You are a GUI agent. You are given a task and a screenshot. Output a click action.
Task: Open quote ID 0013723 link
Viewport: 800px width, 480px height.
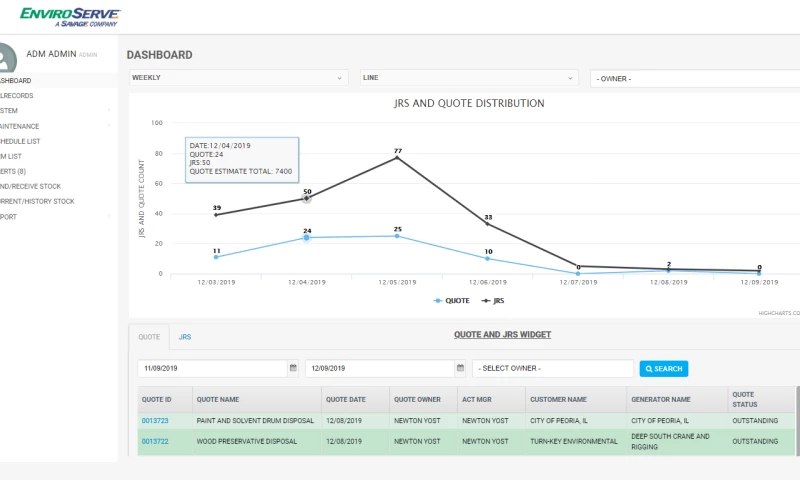pyautogui.click(x=155, y=421)
